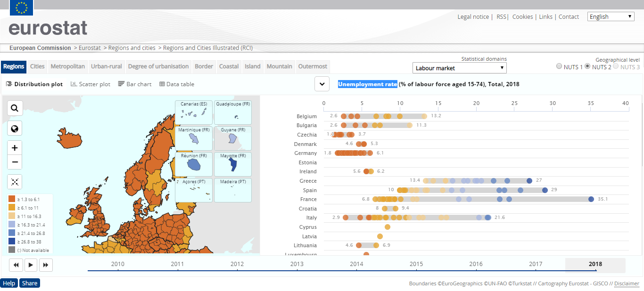Screen dimensions: 644x291
Task: Click the map search magnifier icon
Action: coord(15,108)
